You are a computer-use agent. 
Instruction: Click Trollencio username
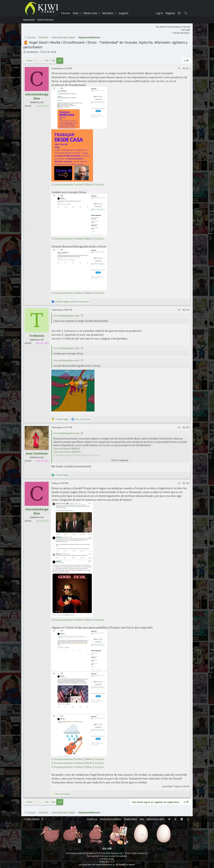click(x=37, y=336)
